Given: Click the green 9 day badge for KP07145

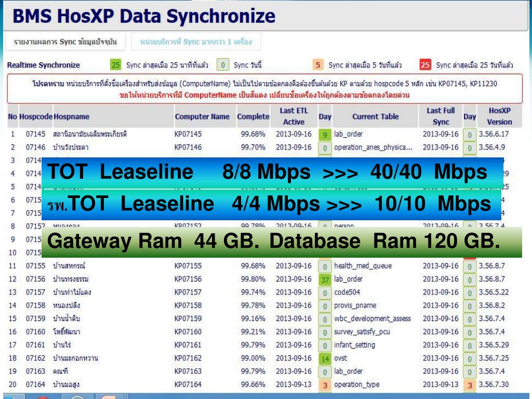Looking at the screenshot, I should pyautogui.click(x=325, y=135).
